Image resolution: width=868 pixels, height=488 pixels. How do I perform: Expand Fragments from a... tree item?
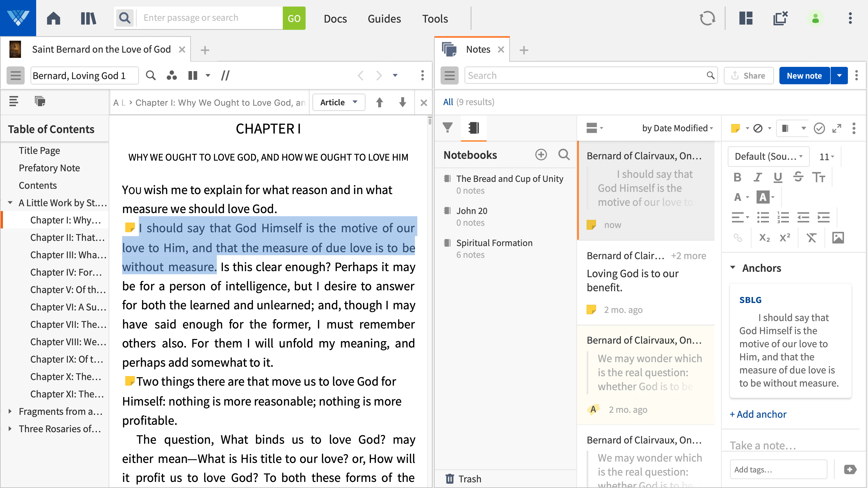[10, 411]
